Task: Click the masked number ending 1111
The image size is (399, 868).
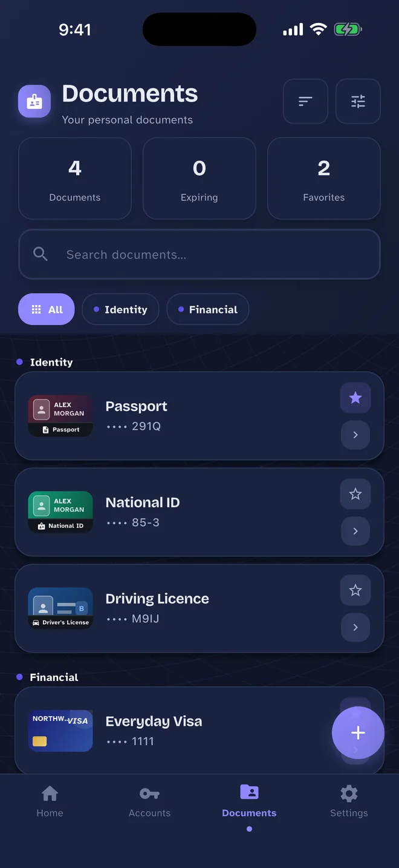Action: tap(131, 741)
